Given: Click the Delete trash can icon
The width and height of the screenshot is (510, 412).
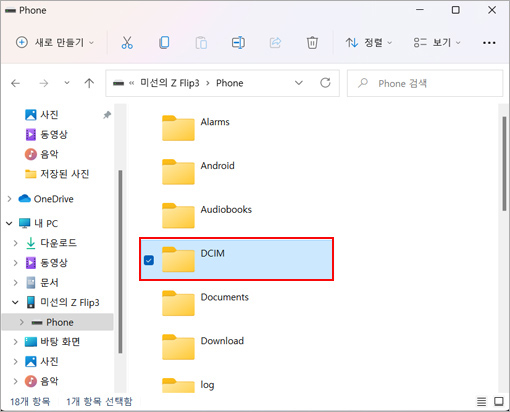Looking at the screenshot, I should (312, 43).
